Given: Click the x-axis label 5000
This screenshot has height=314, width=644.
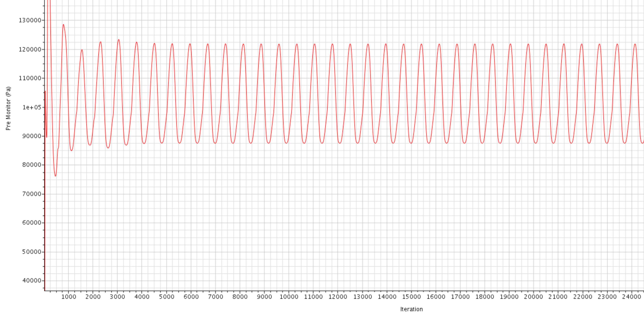Looking at the screenshot, I should point(167,297).
